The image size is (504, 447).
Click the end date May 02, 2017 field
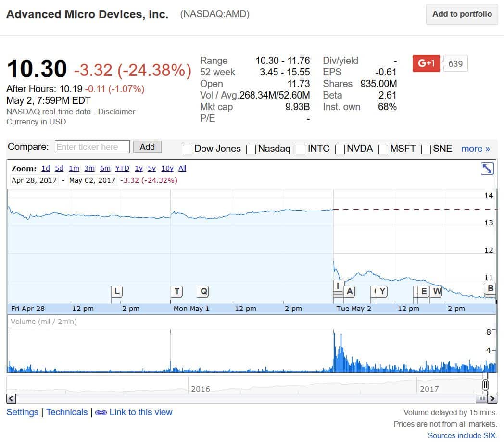(92, 180)
